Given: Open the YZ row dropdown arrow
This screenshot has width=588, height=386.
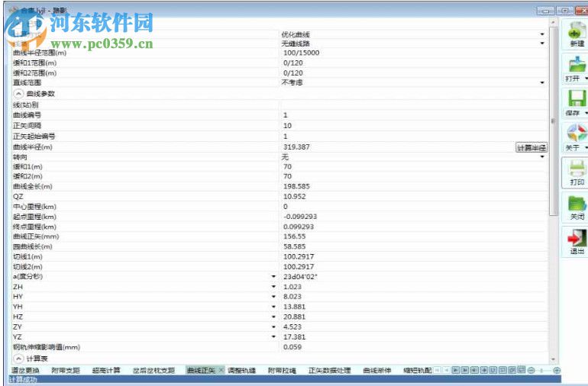Looking at the screenshot, I should 273,337.
